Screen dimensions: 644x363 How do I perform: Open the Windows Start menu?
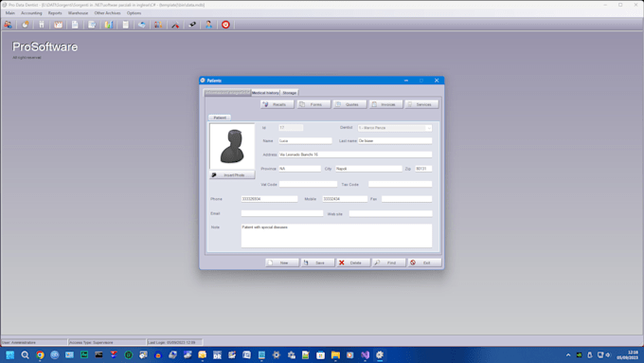(9, 355)
